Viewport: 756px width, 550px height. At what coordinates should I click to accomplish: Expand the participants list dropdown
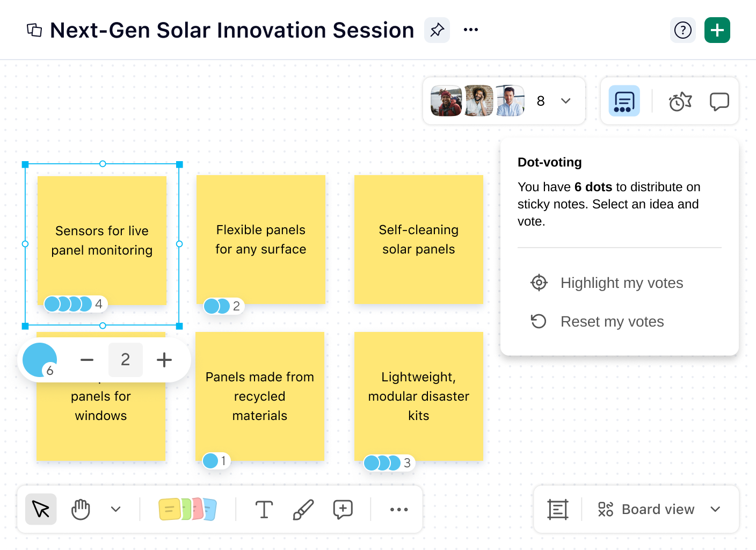(x=565, y=100)
